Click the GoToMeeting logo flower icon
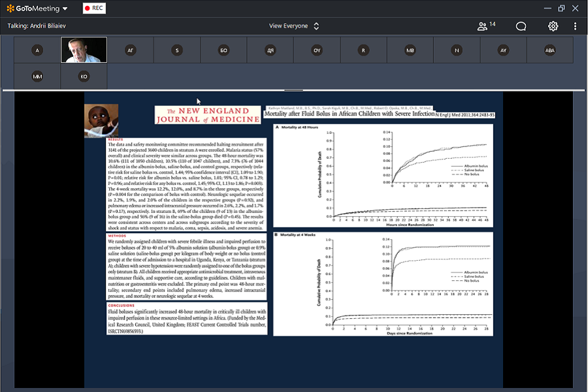Viewport: 588px width, 392px height. [10, 8]
